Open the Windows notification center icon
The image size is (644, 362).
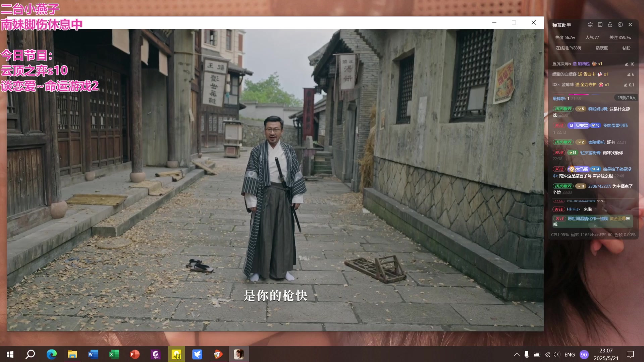pos(630,354)
